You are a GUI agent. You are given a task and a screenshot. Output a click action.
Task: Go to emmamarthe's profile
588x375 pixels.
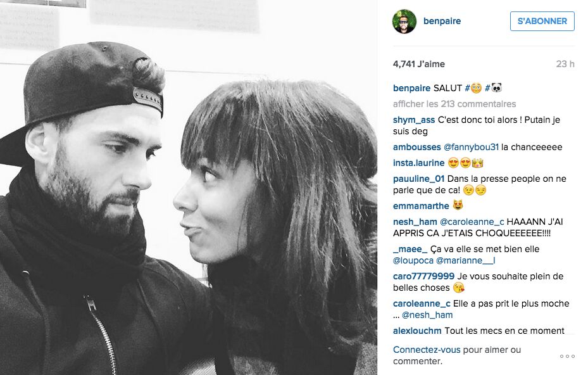click(x=421, y=206)
